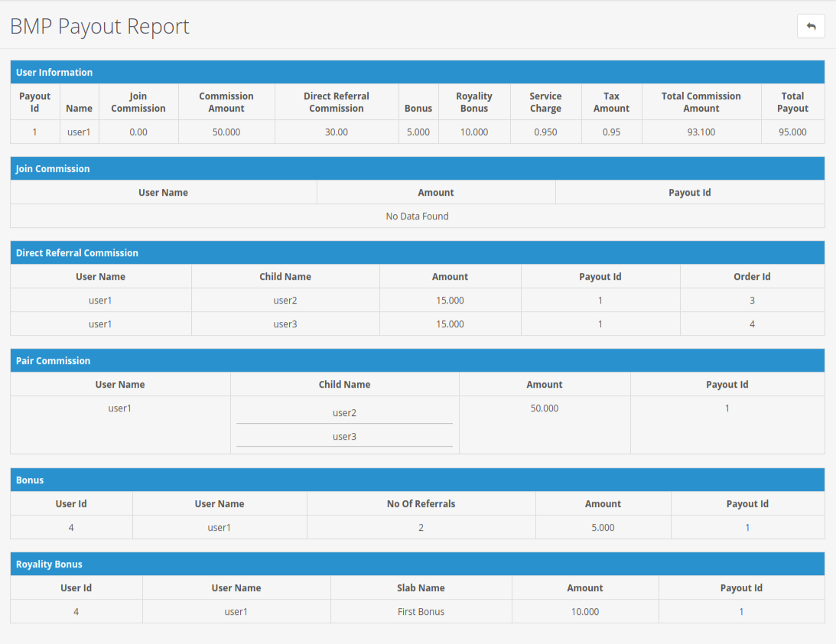Select First Bonus slab name cell
This screenshot has height=644, width=836.
[x=421, y=612]
